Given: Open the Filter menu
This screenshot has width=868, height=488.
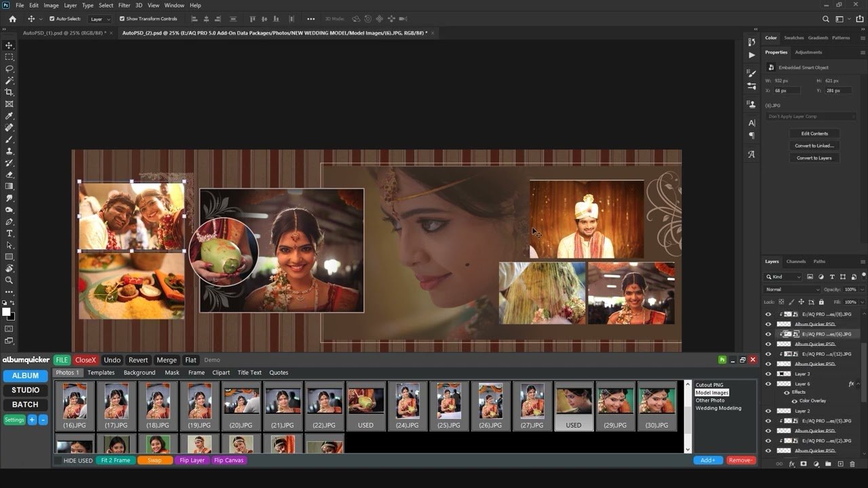Looking at the screenshot, I should (124, 5).
